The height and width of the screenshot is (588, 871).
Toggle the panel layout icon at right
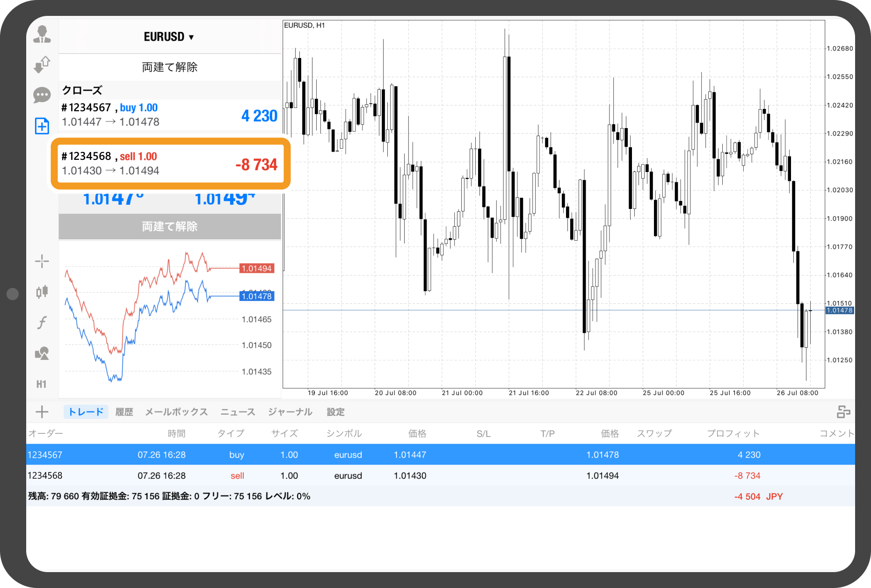pos(843,412)
